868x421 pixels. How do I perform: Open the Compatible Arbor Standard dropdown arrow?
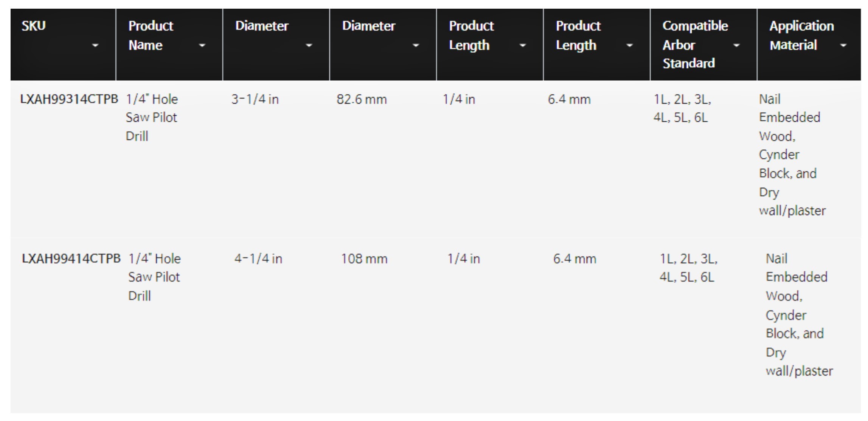[x=736, y=46]
